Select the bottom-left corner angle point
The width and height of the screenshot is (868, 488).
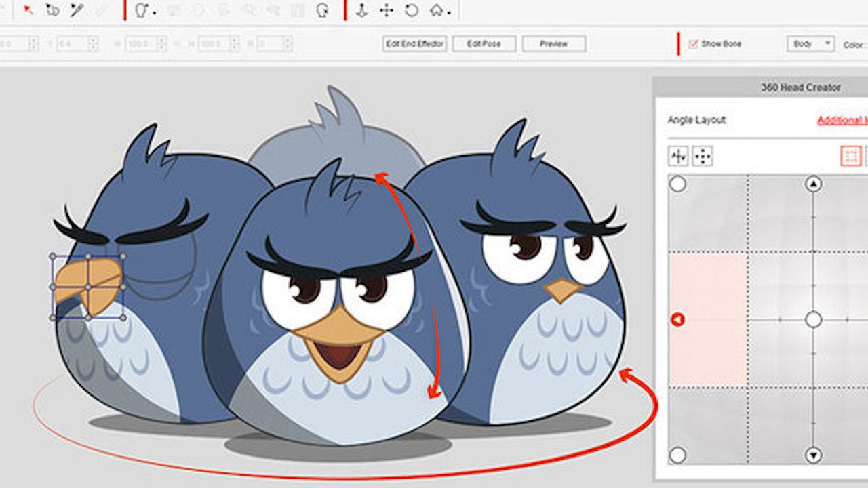click(x=677, y=455)
